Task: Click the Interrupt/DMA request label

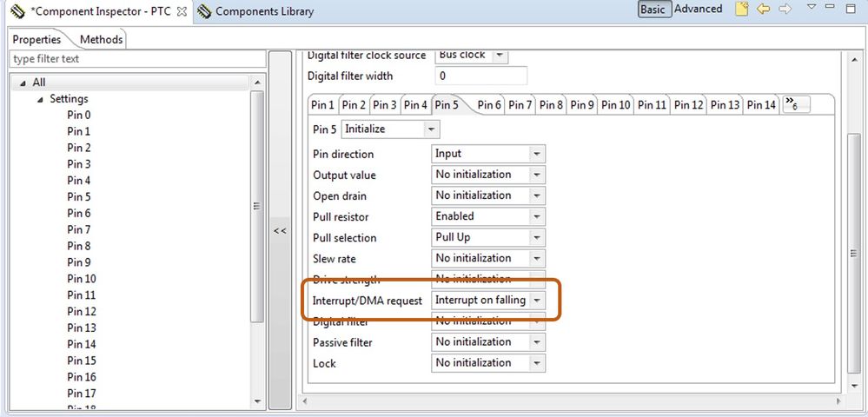Action: [368, 301]
